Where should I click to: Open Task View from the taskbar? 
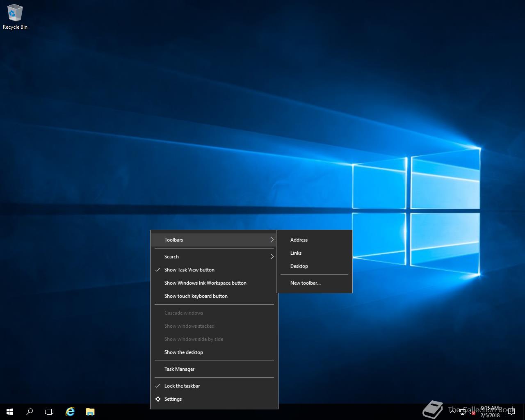tap(49, 411)
